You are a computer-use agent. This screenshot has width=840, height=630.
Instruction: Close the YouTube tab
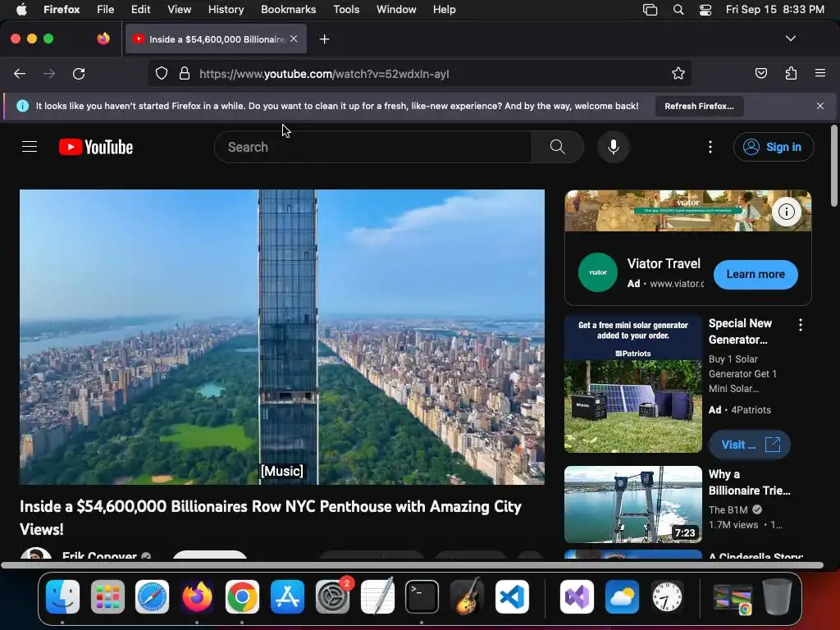coord(294,39)
